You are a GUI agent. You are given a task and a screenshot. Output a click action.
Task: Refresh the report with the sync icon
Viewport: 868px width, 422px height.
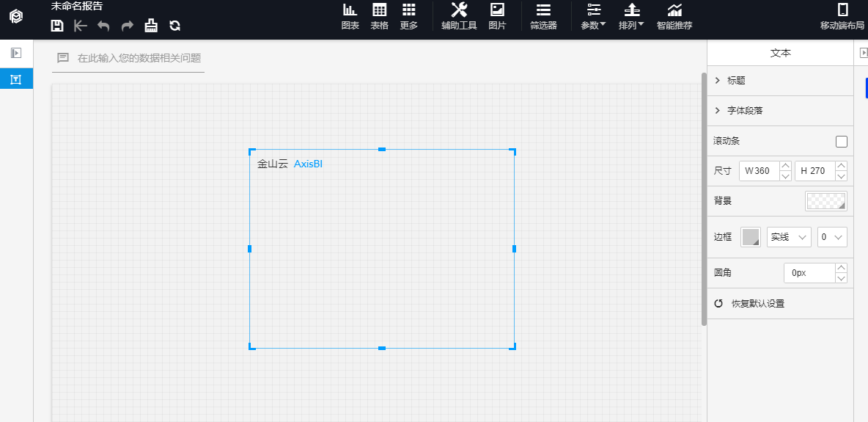(x=175, y=26)
